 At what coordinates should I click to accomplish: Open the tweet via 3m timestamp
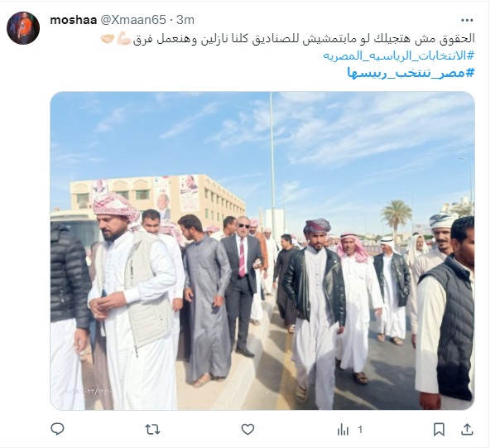(x=185, y=20)
